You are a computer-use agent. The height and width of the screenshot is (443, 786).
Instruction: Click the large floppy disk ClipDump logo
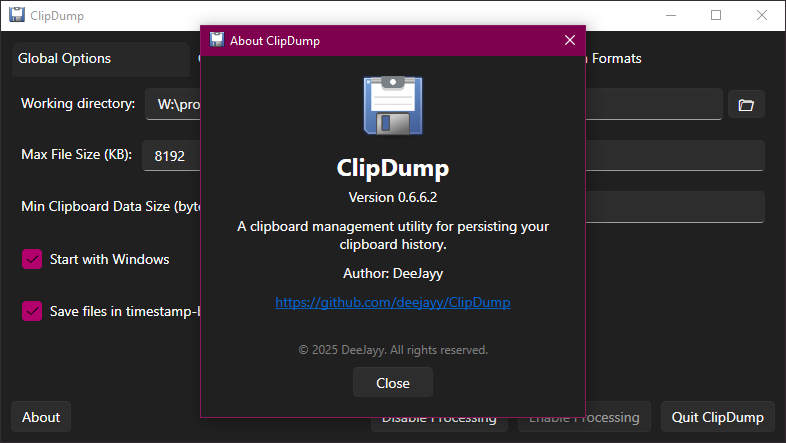tap(393, 105)
